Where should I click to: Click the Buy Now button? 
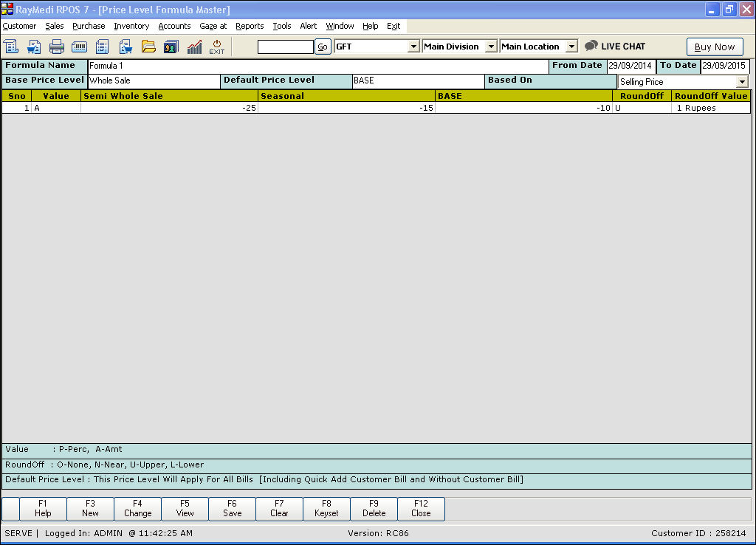[714, 47]
